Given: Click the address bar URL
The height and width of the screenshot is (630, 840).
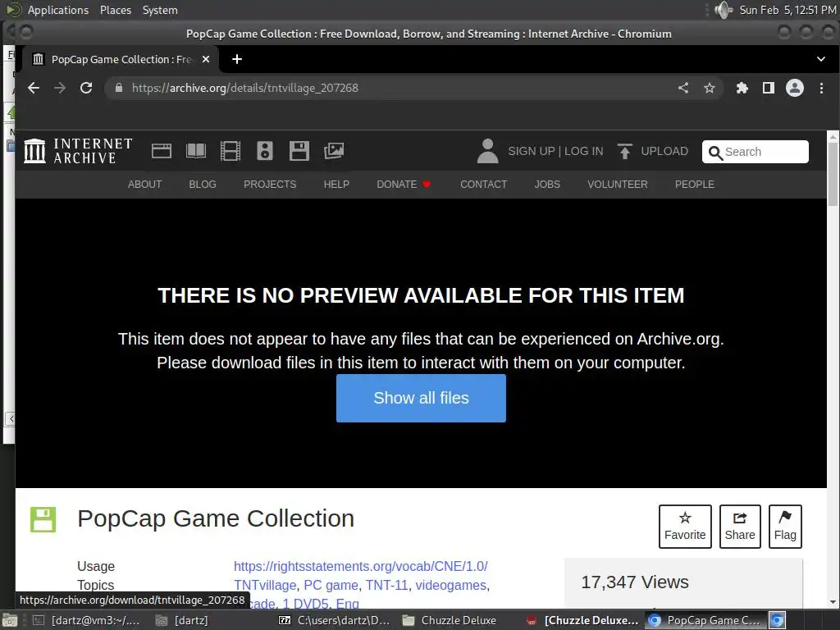Looking at the screenshot, I should (x=244, y=88).
